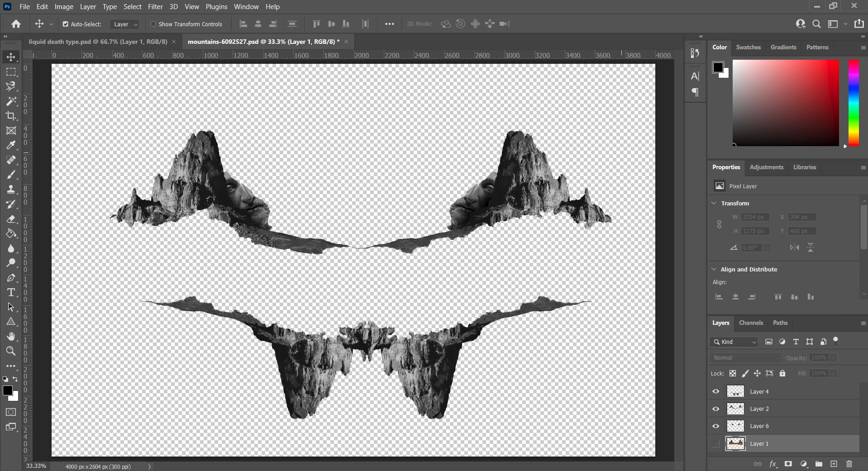The height and width of the screenshot is (471, 868).
Task: Toggle the Auto-Select checkbox
Action: [x=65, y=24]
